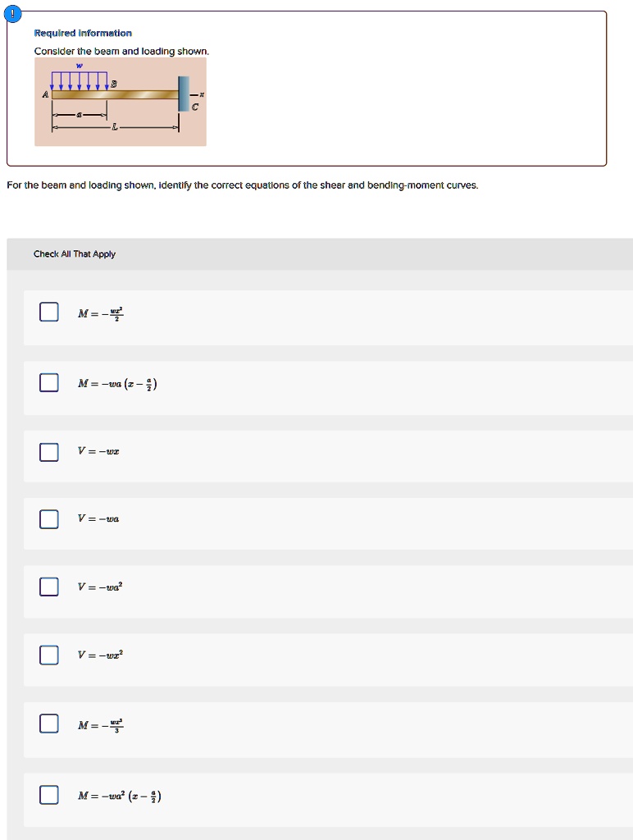Click the dimension line labeled a
633x840 pixels.
click(x=79, y=115)
